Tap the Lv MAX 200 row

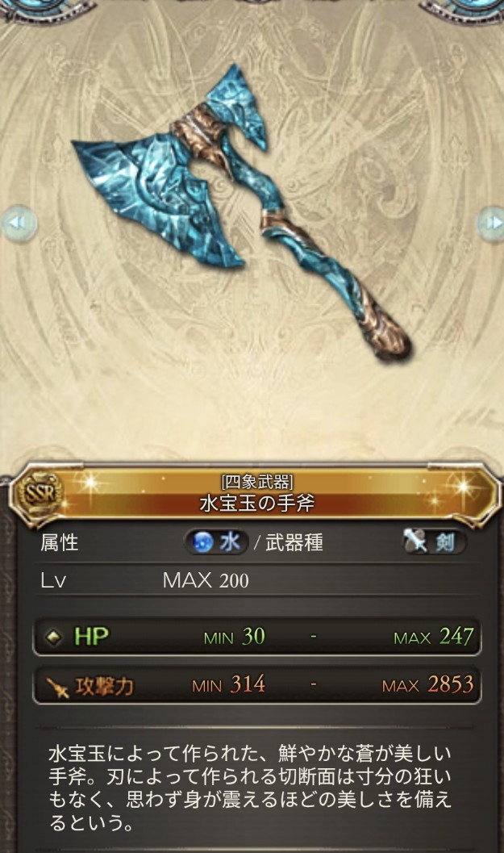[256, 580]
